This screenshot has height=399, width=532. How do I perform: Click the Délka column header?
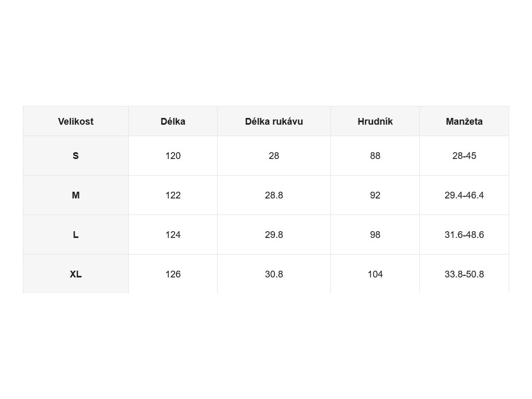[x=173, y=122]
